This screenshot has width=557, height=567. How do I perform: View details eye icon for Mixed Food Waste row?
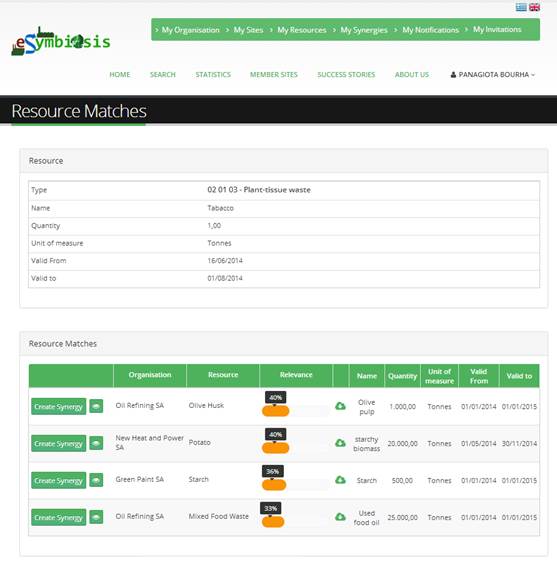[96, 517]
